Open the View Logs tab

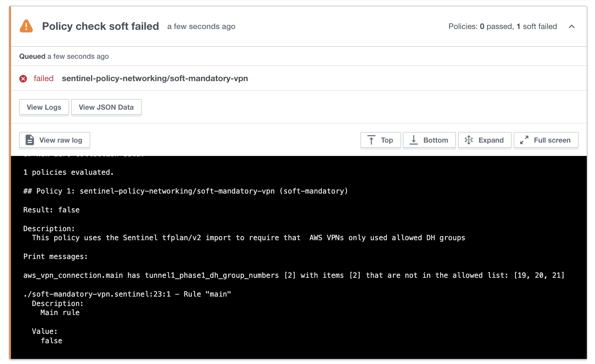coord(44,107)
